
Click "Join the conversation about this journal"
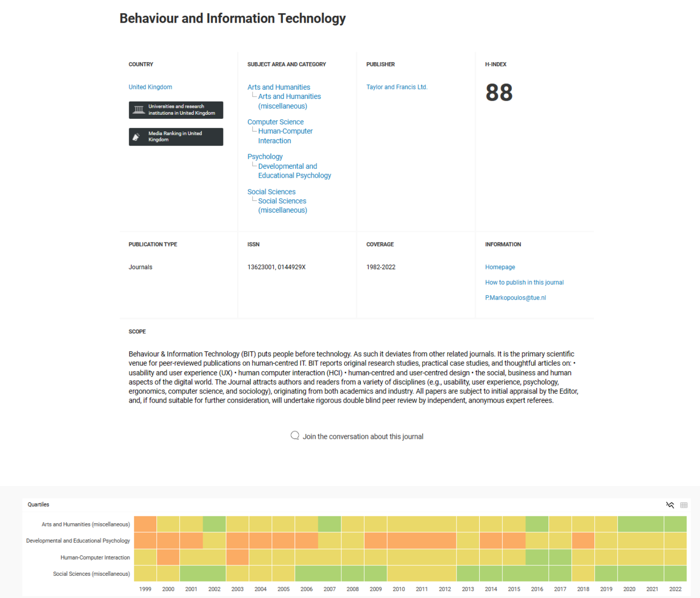click(x=363, y=436)
